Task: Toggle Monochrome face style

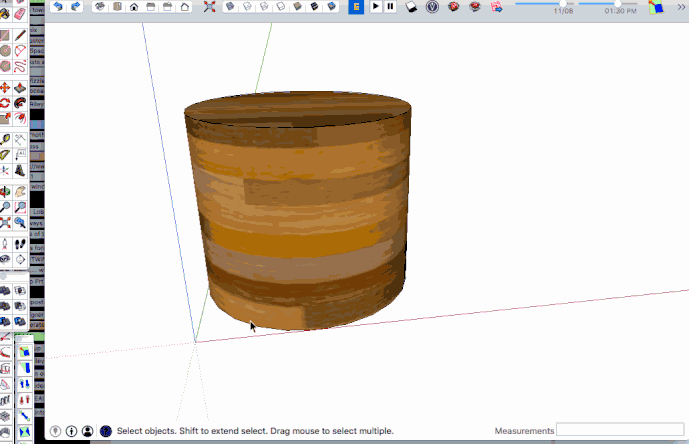Action: pos(330,7)
